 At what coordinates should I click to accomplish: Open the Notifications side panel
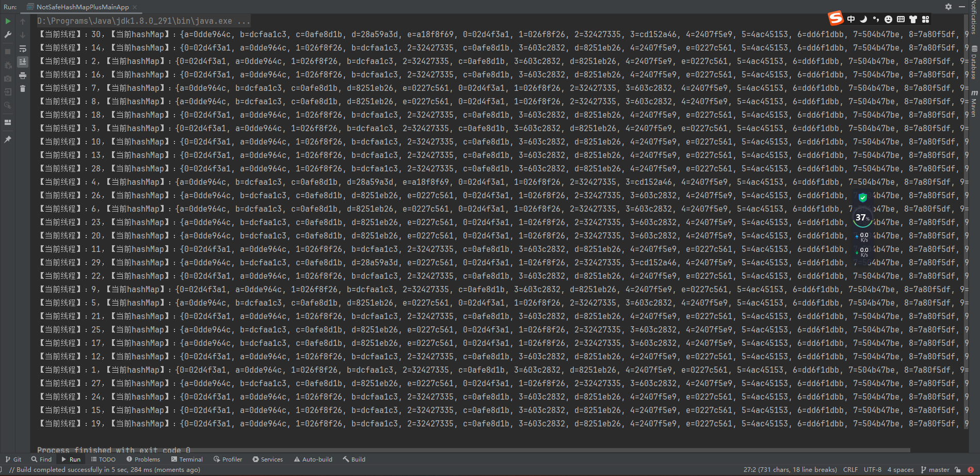[974, 18]
